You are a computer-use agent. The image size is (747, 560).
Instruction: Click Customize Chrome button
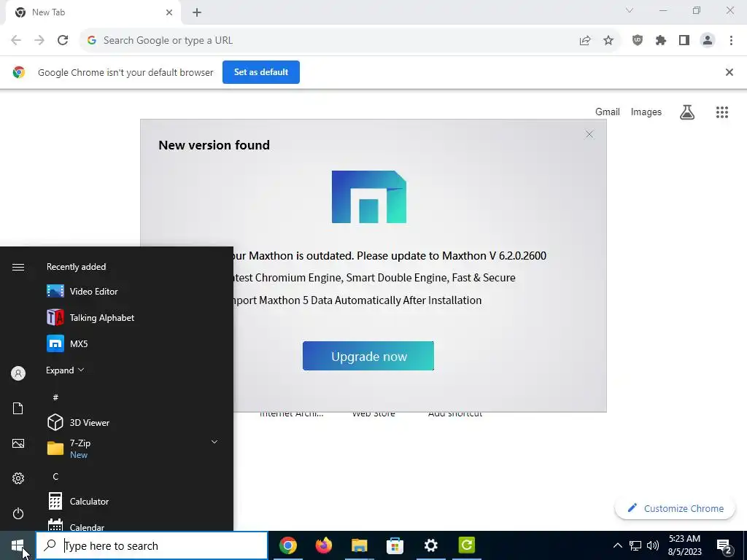tap(675, 508)
